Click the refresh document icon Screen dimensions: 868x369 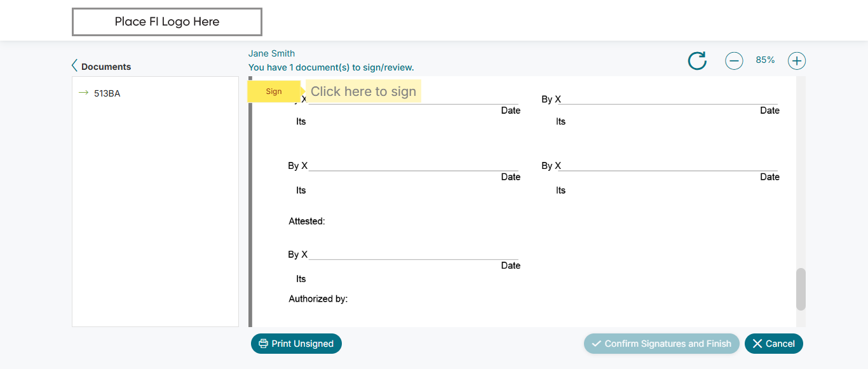coord(697,61)
